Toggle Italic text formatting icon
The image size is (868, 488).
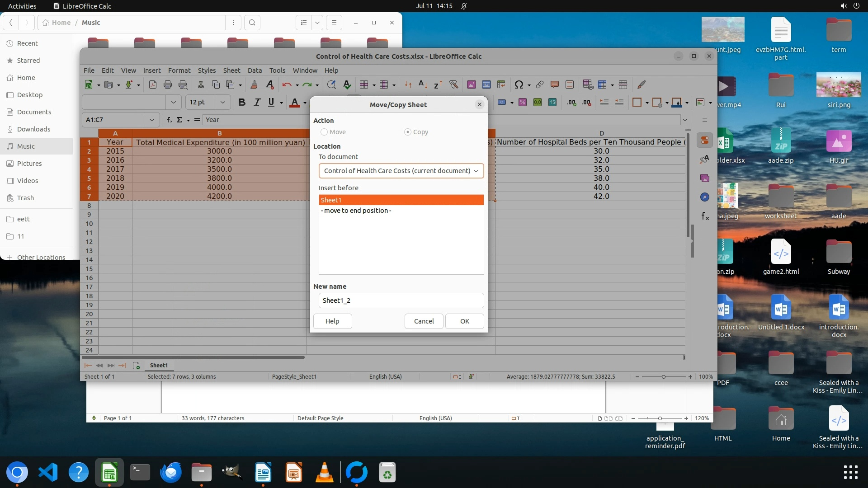click(257, 102)
